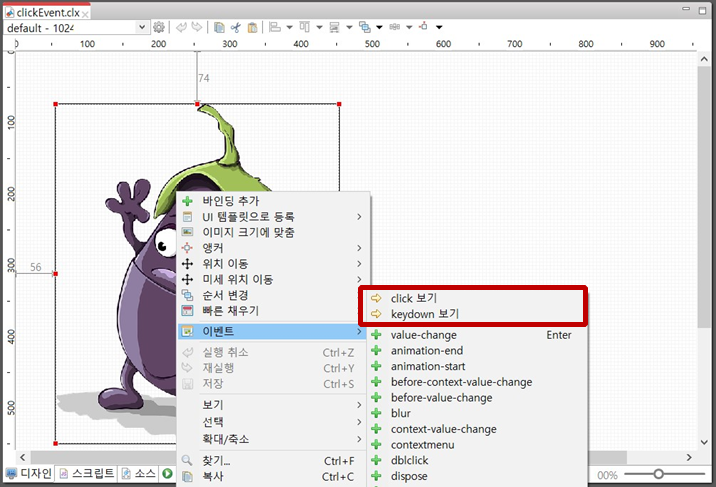Click the undo arrow in the toolbar
The image size is (716, 487).
[x=181, y=27]
